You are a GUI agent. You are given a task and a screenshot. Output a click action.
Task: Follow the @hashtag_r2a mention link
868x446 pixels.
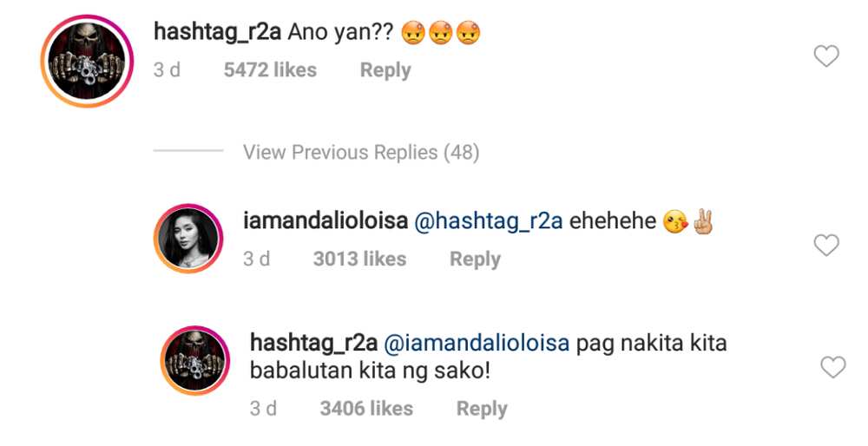click(x=489, y=221)
